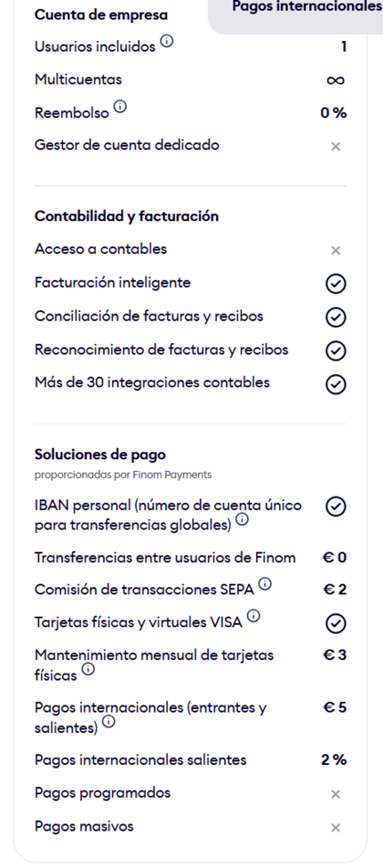Click the X mark for Pagos programados
This screenshot has width=383, height=868.
[x=336, y=794]
